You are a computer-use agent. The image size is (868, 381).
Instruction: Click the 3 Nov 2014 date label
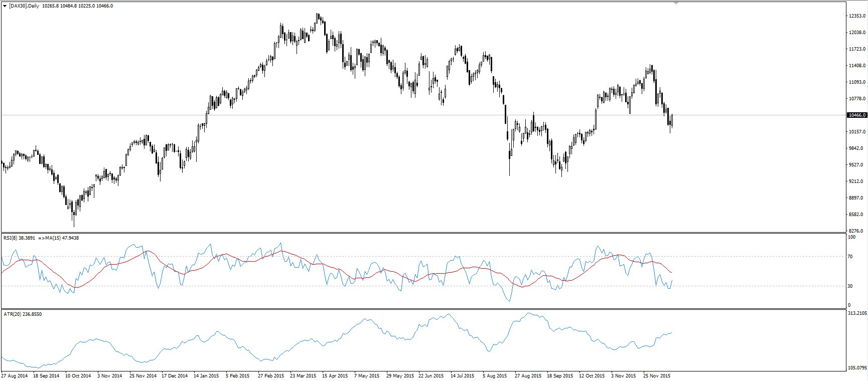click(110, 375)
